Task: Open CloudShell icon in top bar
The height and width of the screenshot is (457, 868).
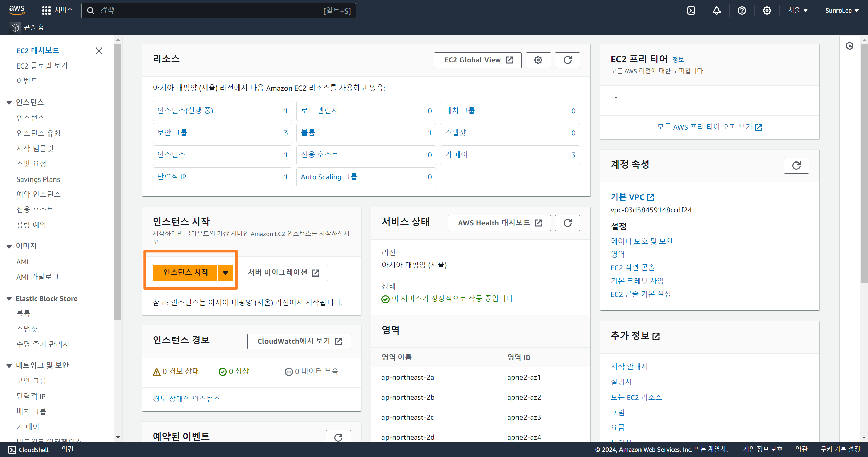Action: point(691,11)
